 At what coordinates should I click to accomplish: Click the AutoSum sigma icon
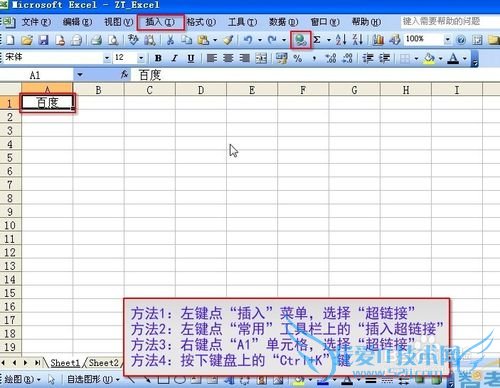click(317, 40)
